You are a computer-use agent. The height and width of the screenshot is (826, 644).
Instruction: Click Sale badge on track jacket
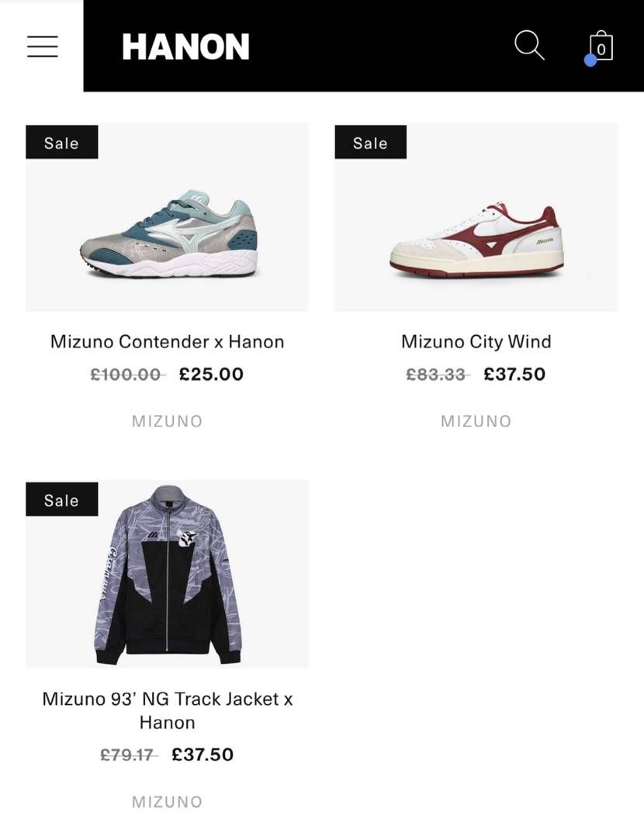61,500
